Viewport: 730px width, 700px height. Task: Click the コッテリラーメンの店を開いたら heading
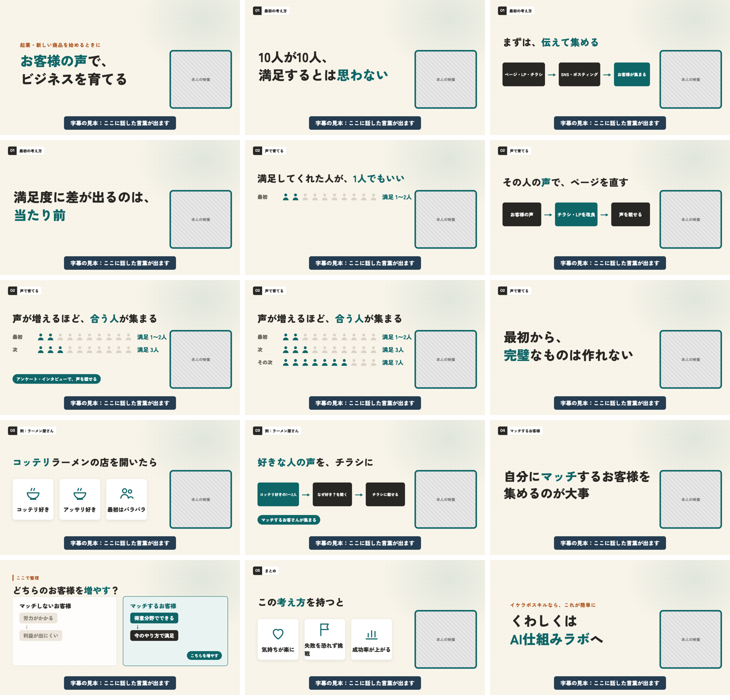coord(85,462)
